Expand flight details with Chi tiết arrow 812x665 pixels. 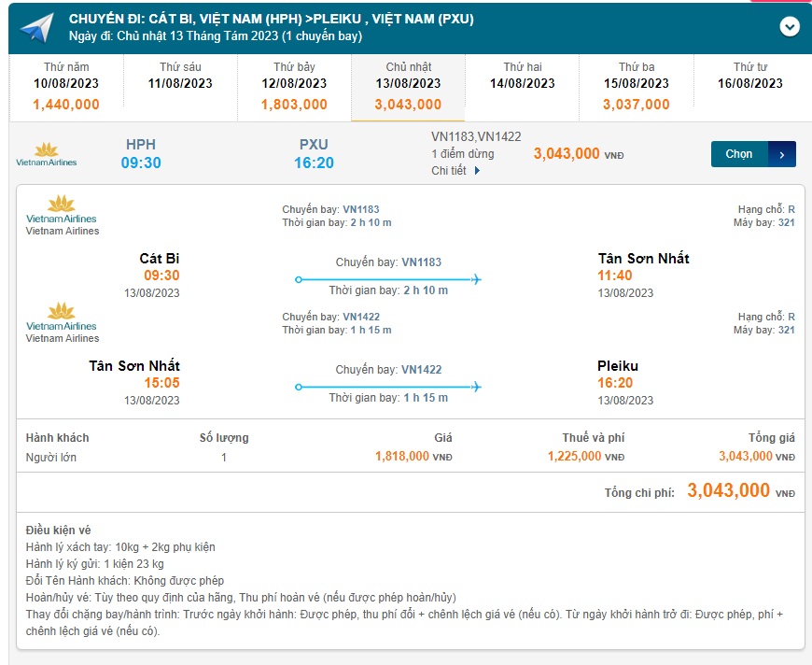coord(477,171)
